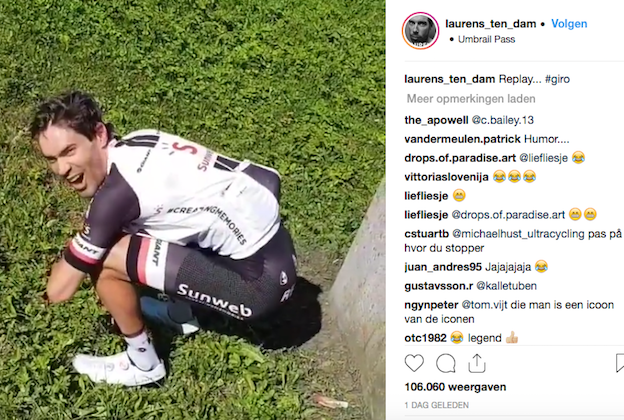The width and height of the screenshot is (624, 420).
Task: Follow the account via Volgen
Action: pyautogui.click(x=569, y=24)
